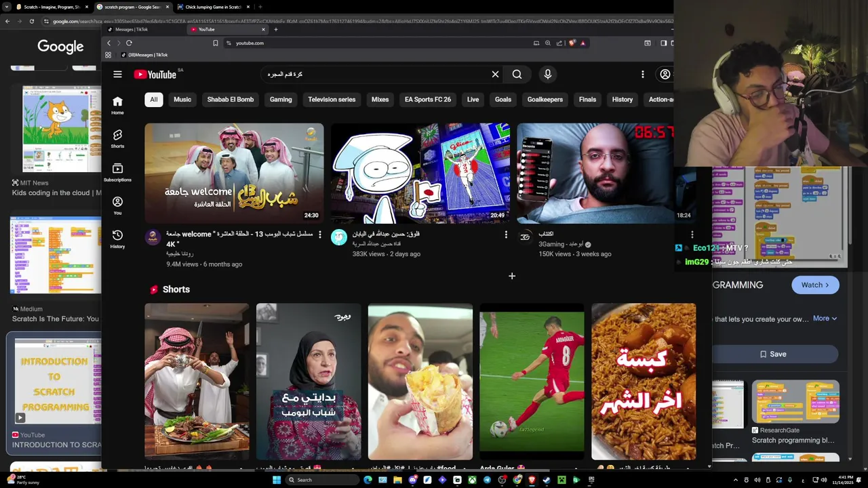
Task: Click the bookmark icon beside address bar
Action: point(216,43)
